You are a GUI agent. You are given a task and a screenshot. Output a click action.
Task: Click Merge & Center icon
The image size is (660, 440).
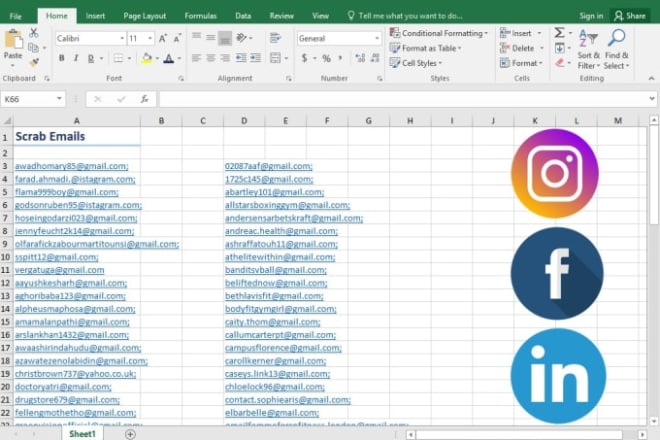(275, 58)
